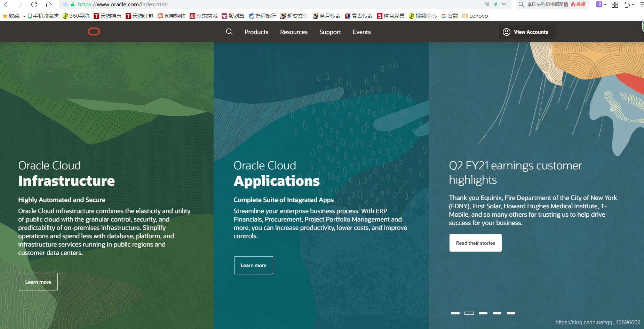
Task: Select the first carousel slide indicator
Action: 455,313
